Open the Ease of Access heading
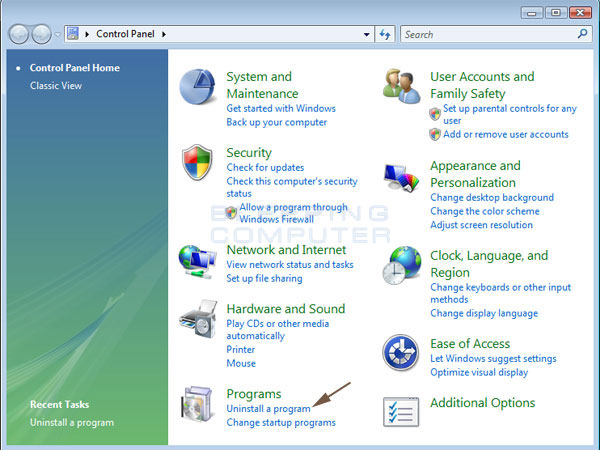Image resolution: width=600 pixels, height=450 pixels. pos(470,344)
